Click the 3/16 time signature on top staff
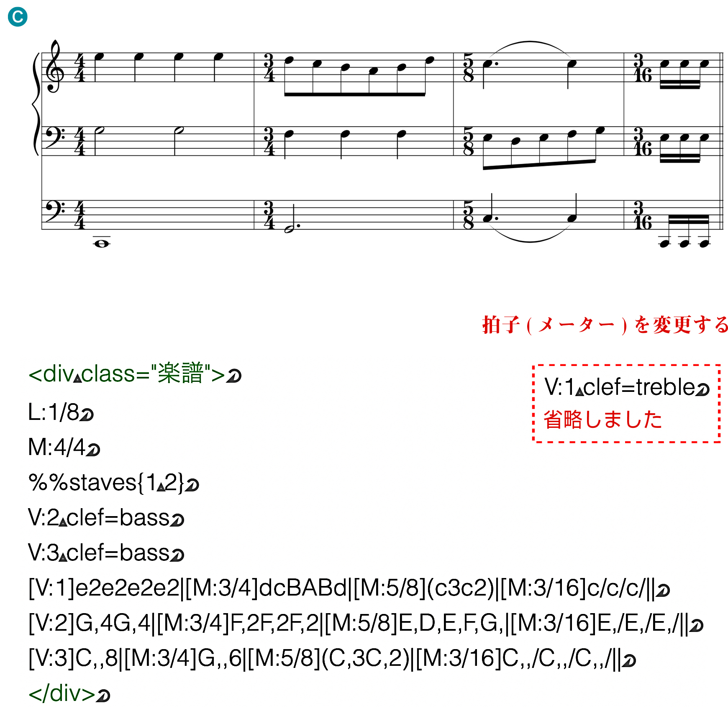The height and width of the screenshot is (711, 728). coord(643,67)
